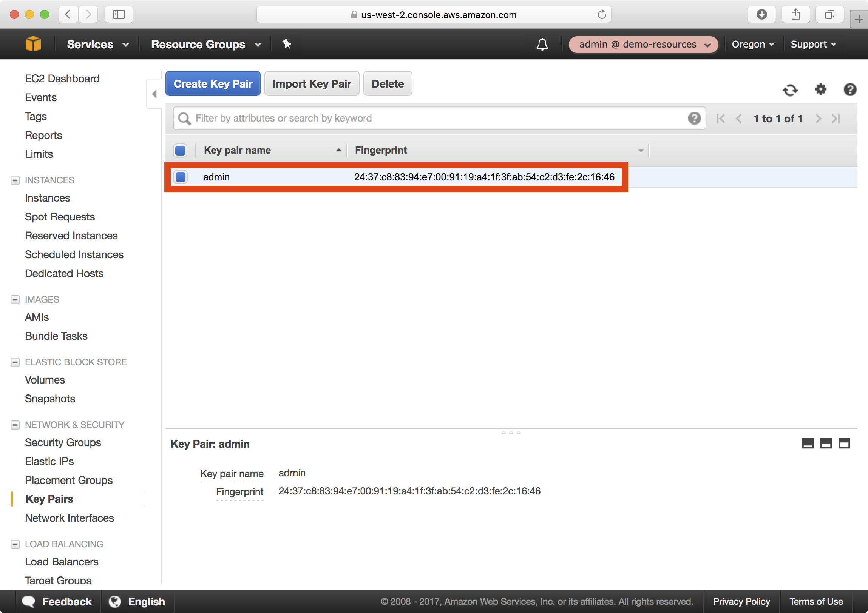868x613 pixels.
Task: Open Elastic IPs in sidebar
Action: pyautogui.click(x=49, y=462)
